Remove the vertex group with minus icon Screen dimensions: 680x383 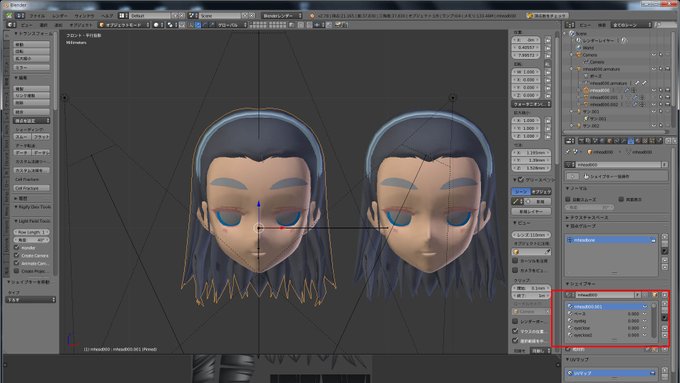(665, 243)
